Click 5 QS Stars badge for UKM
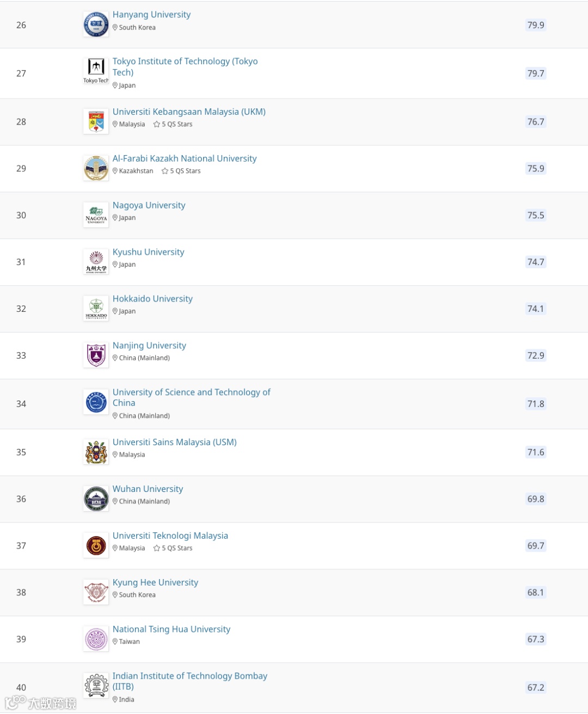588x714 pixels. (173, 124)
